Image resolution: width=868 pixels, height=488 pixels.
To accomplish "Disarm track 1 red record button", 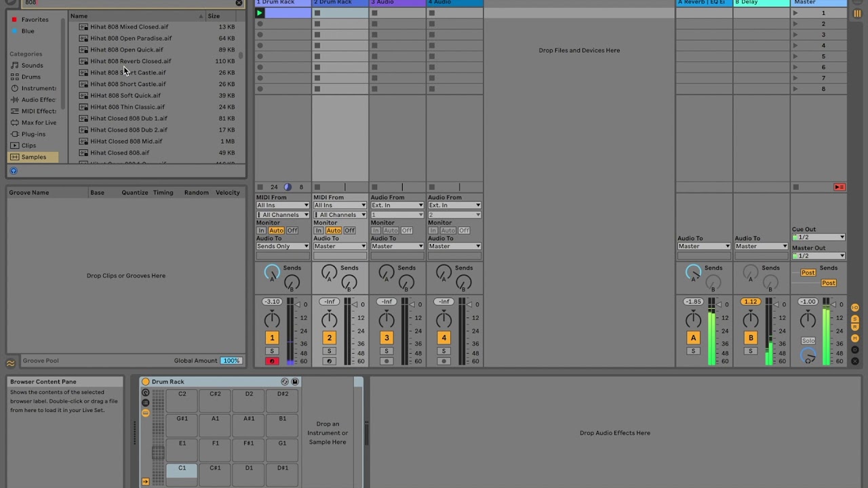I will 272,361.
